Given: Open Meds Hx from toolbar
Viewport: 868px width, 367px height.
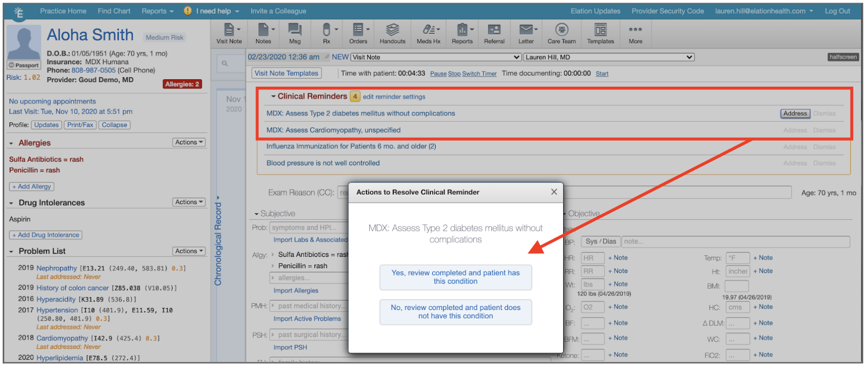Looking at the screenshot, I should click(428, 34).
